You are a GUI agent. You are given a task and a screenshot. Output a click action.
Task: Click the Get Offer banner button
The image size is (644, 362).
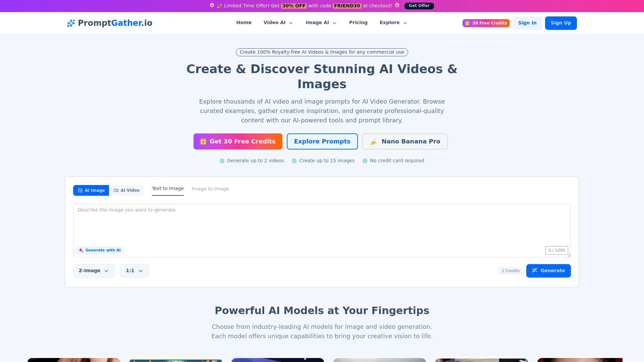click(x=419, y=6)
